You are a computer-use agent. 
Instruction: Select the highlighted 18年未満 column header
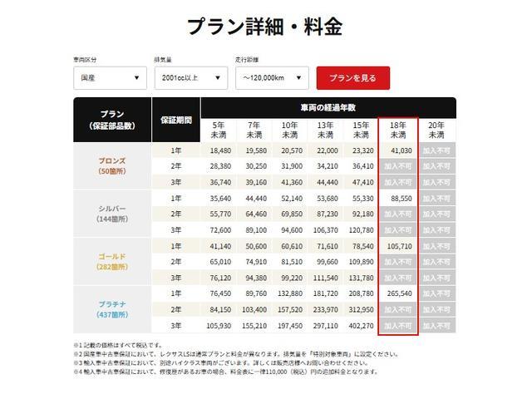pyautogui.click(x=397, y=129)
